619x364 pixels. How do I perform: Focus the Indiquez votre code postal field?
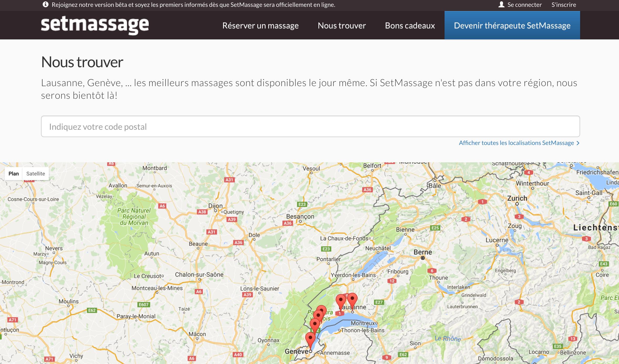[x=310, y=126]
